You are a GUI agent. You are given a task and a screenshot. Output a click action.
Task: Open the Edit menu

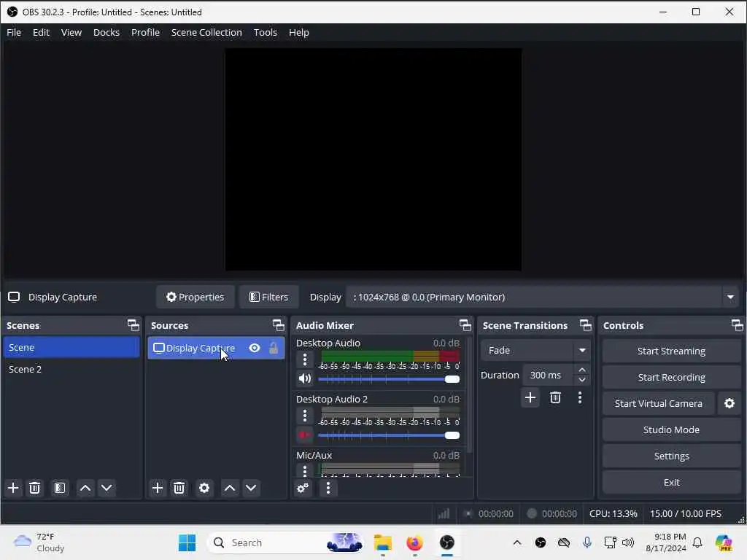(x=41, y=32)
